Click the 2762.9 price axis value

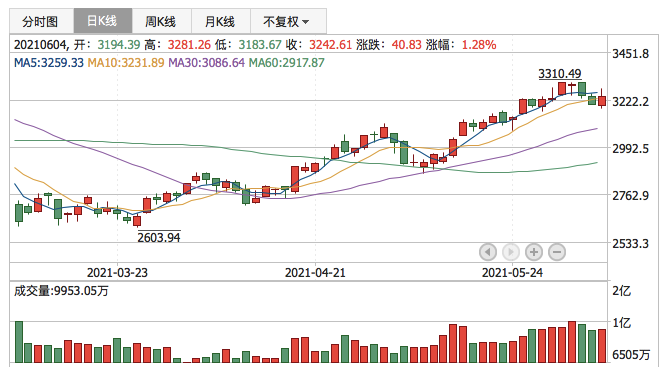pyautogui.click(x=631, y=196)
